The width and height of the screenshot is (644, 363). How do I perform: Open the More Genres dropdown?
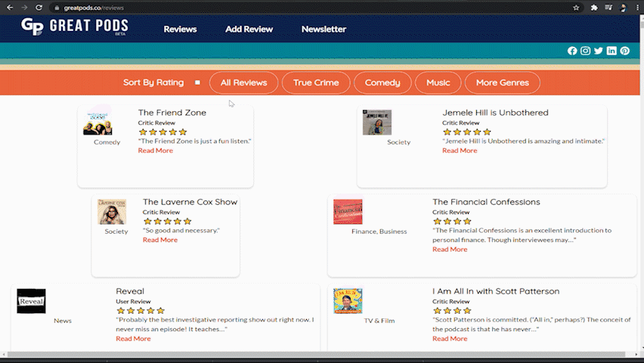(503, 82)
